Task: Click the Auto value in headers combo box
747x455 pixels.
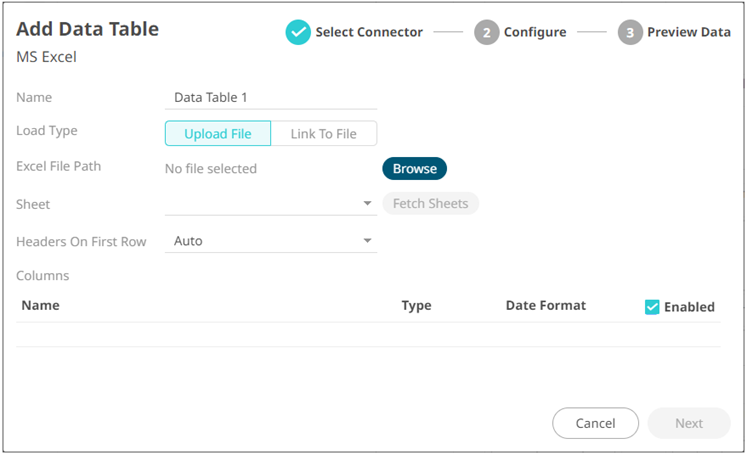Action: click(x=189, y=241)
